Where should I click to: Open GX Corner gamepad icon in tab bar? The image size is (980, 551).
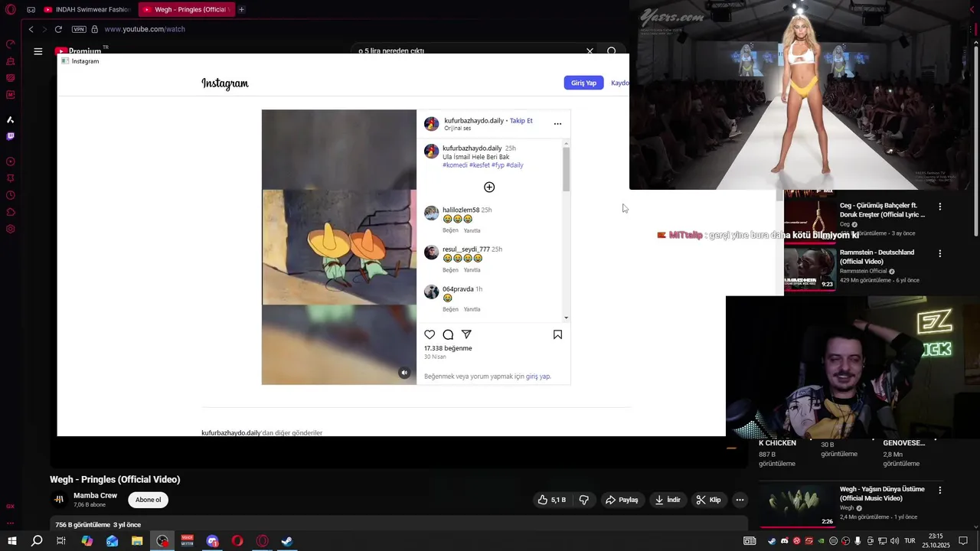click(31, 10)
